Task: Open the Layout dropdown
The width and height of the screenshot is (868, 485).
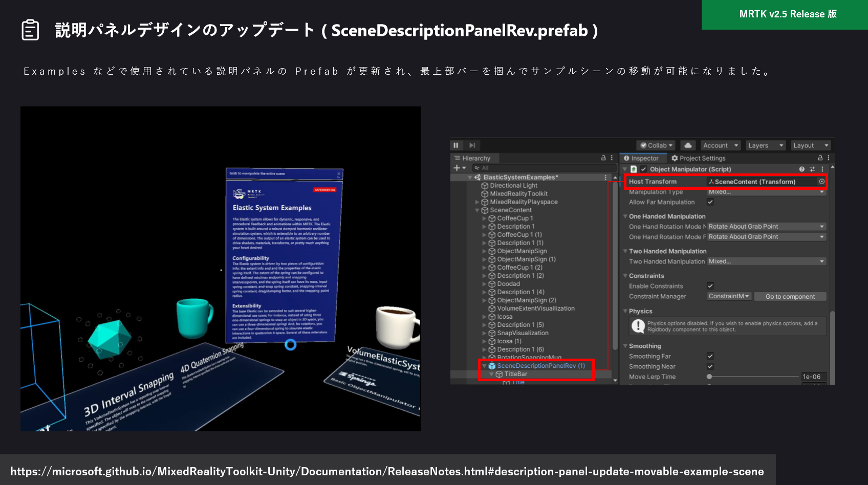Action: click(x=811, y=145)
